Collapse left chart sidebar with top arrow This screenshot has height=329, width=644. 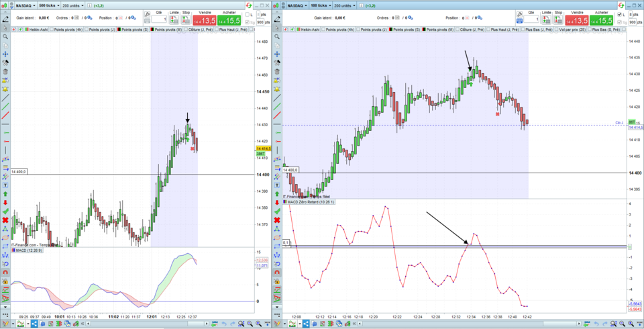click(x=5, y=12)
